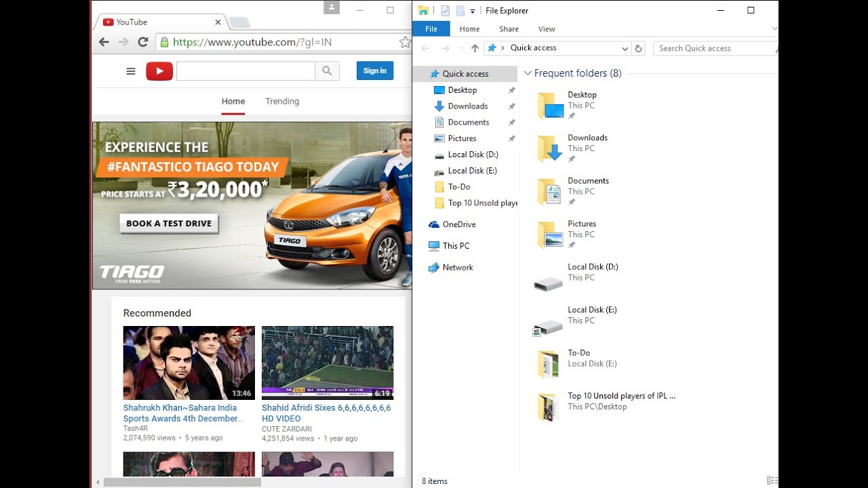Open Desktop folder icon in Frequent folders
This screenshot has height=488, width=868.
click(550, 105)
